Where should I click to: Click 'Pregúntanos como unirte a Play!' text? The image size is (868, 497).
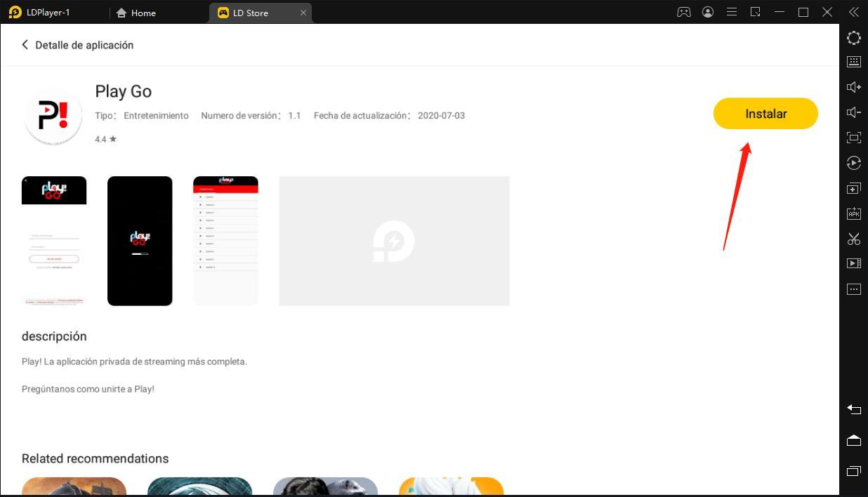[x=88, y=388]
